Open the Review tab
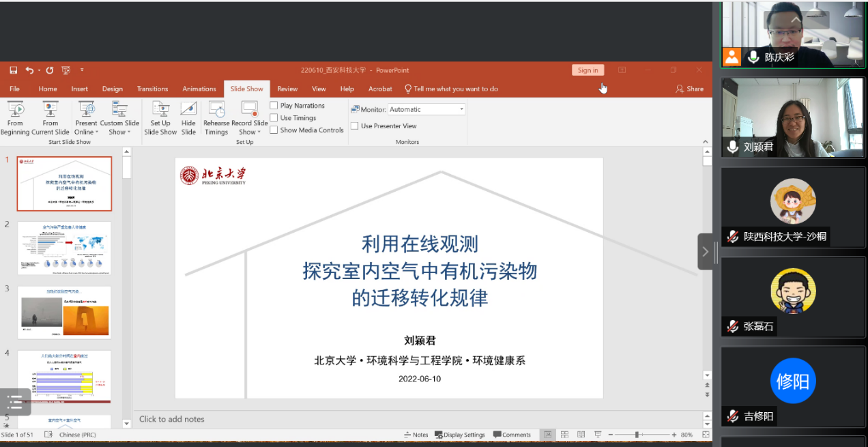 [287, 89]
